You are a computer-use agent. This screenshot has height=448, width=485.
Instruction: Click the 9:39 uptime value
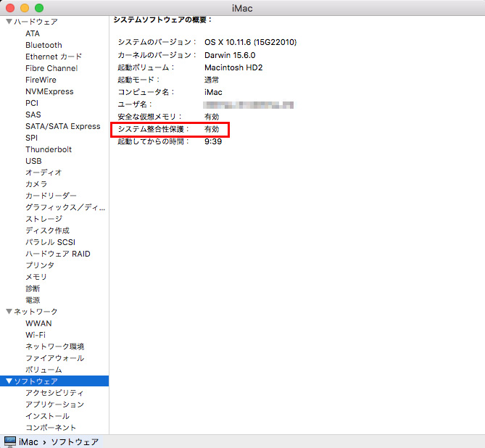[x=213, y=141]
